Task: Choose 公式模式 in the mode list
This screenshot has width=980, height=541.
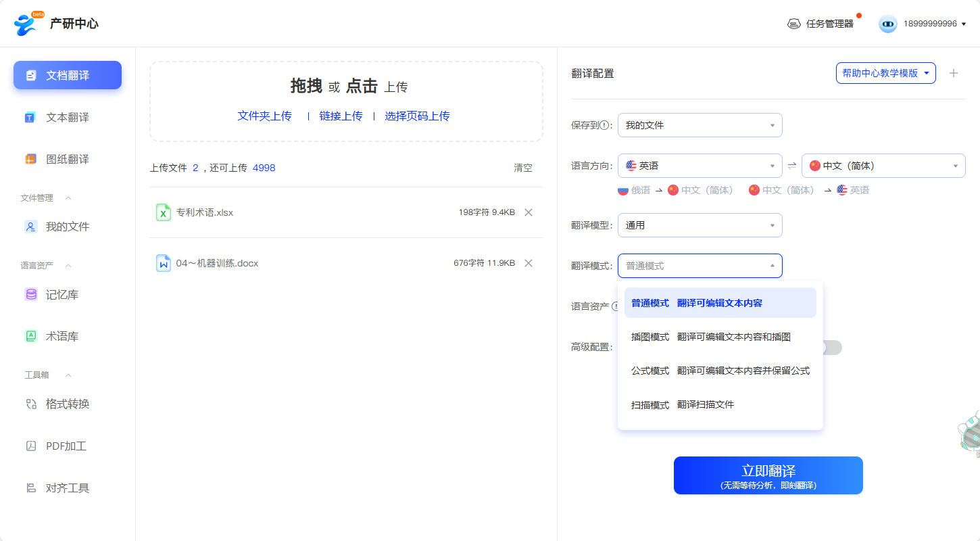Action: (720, 371)
